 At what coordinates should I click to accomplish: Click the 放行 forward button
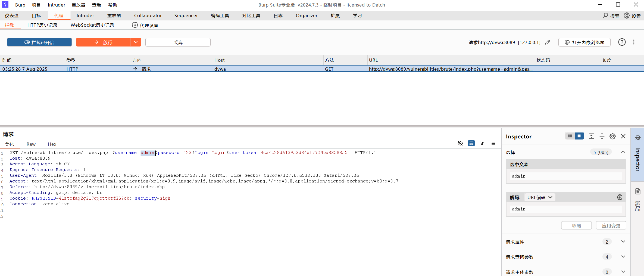click(103, 42)
